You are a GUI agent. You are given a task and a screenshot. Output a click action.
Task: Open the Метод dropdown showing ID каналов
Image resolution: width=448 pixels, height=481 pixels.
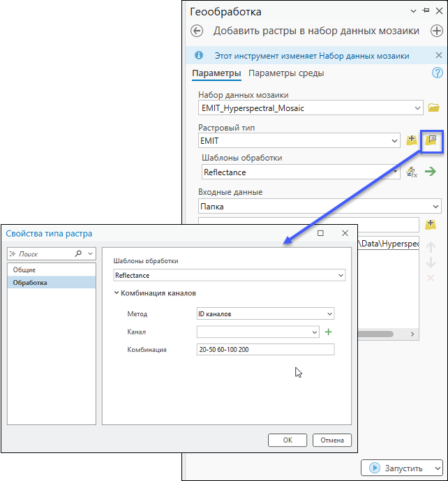tap(329, 314)
